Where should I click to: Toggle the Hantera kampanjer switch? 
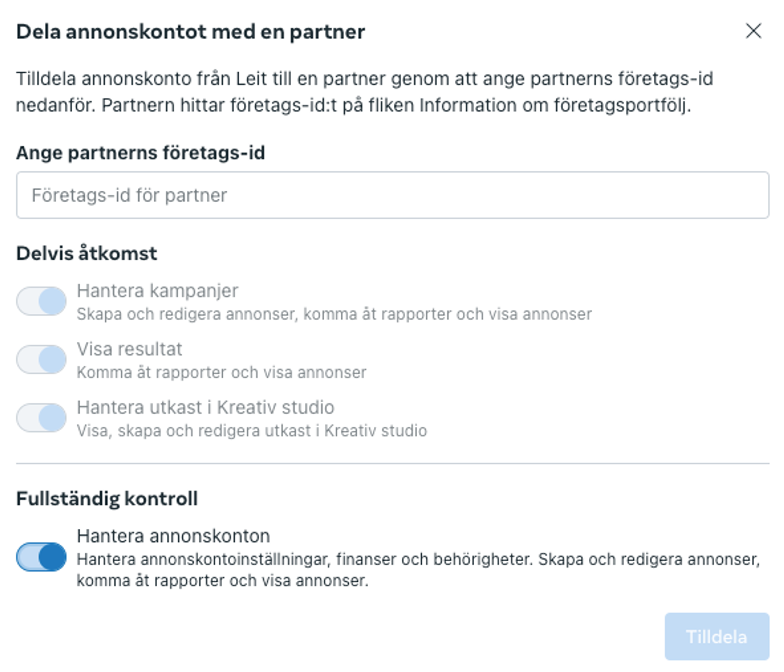pyautogui.click(x=41, y=301)
